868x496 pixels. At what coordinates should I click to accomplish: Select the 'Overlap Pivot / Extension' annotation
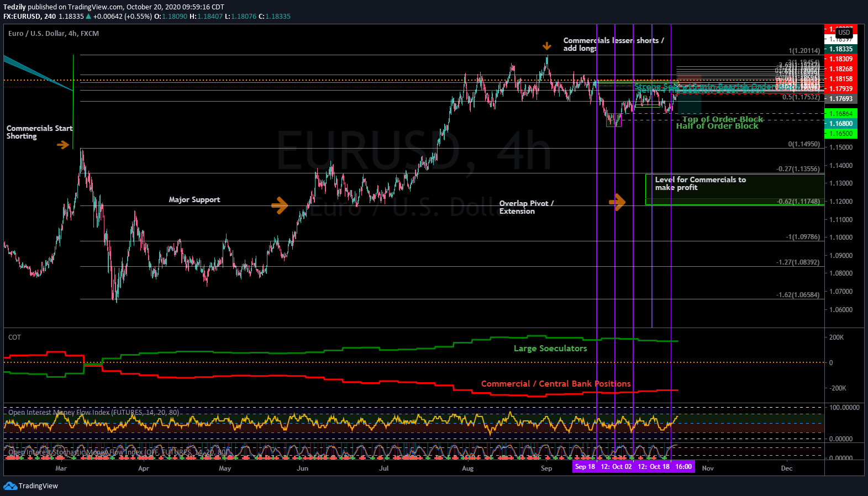pos(527,207)
